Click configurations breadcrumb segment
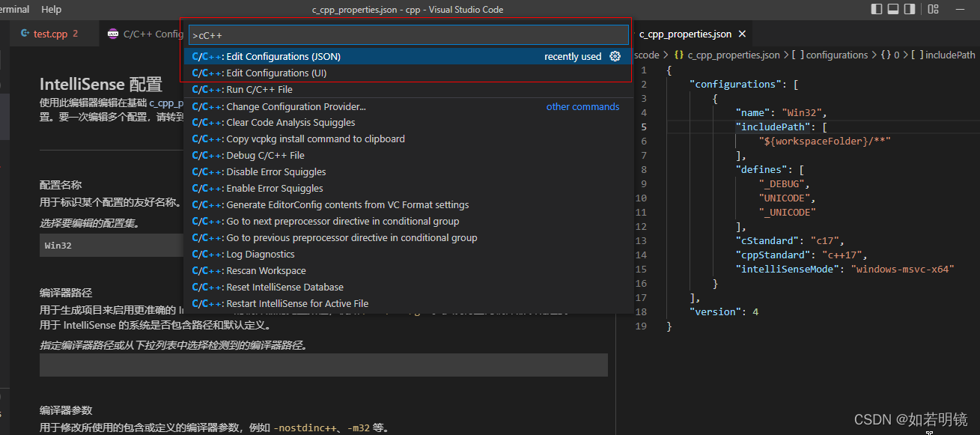 (x=836, y=55)
